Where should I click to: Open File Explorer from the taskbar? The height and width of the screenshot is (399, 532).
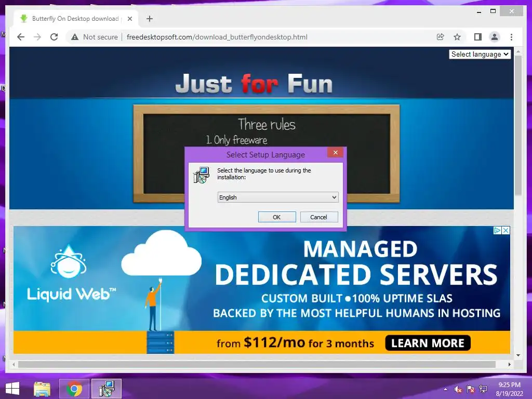click(42, 389)
